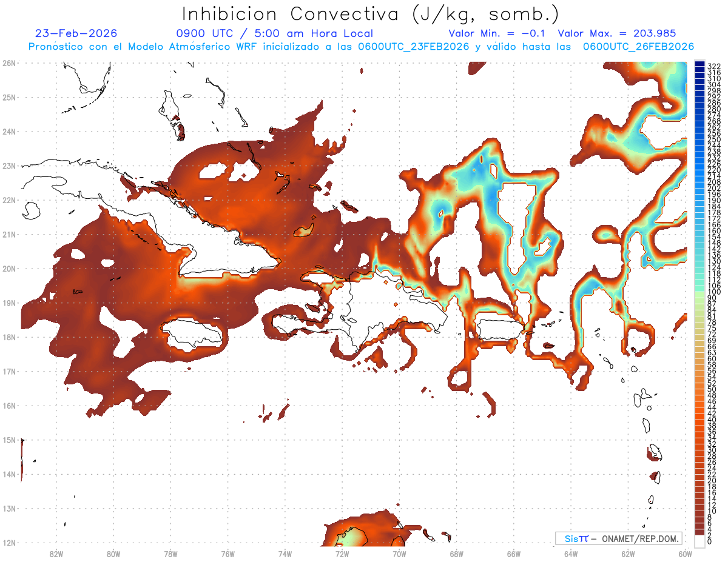The height and width of the screenshot is (562, 728).
Task: Click the 26N latitude label
Action: pyautogui.click(x=8, y=63)
